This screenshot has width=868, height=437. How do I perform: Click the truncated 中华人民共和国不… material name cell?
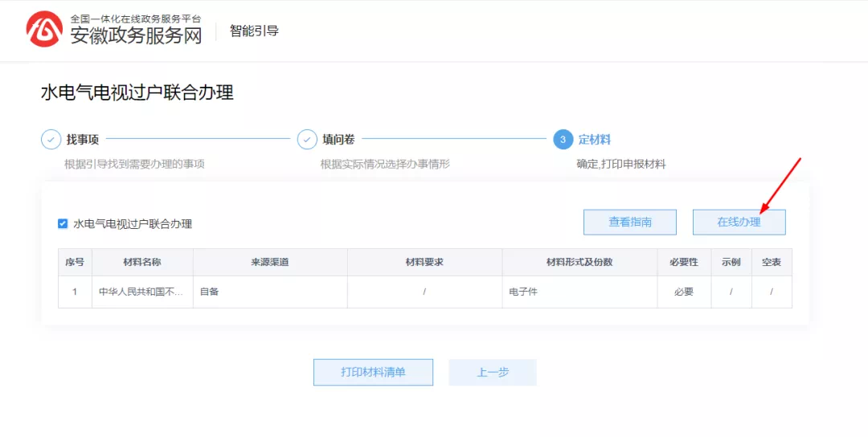coord(142,292)
